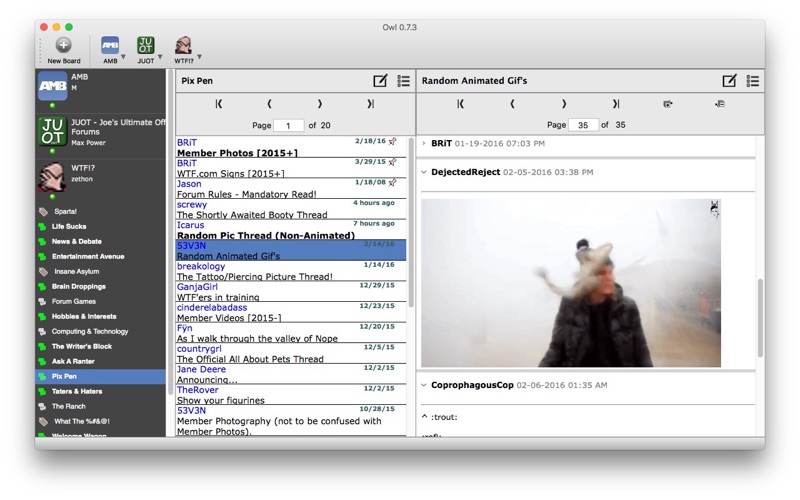The width and height of the screenshot is (800, 500).
Task: Jump to first page of thread view
Action: 461,104
